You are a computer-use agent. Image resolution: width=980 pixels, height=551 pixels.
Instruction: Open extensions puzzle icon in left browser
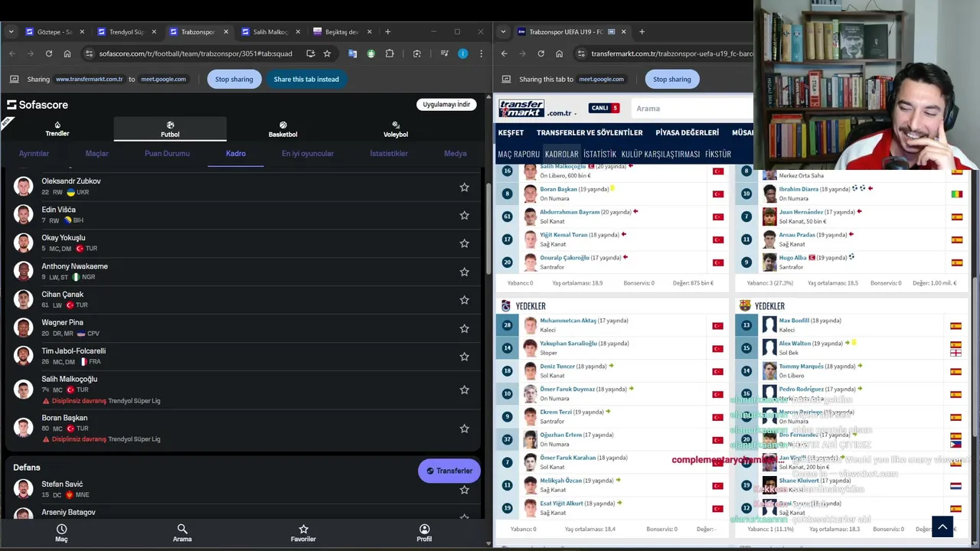tap(390, 54)
